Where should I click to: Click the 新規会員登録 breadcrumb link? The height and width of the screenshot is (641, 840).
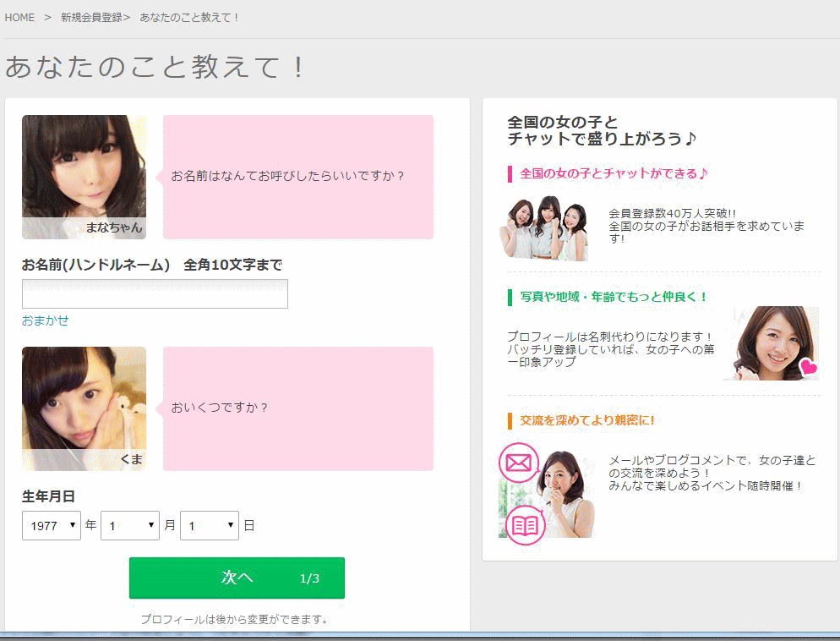coord(91,18)
